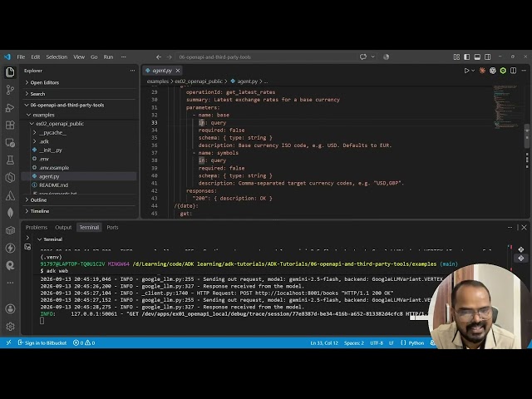Screen dimensions: 532x399
Task: Open the lightning bolt activity bar view
Action: [x=10, y=248]
